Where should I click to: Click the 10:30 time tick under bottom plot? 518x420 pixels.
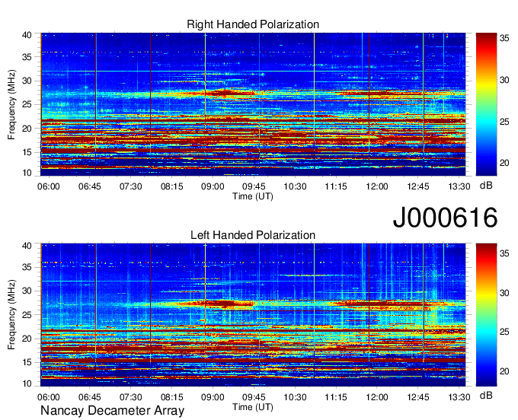295,397
